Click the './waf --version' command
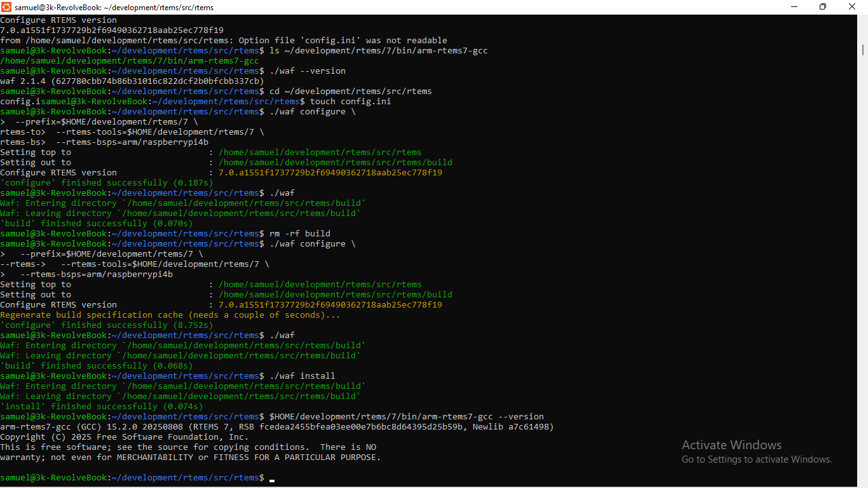The width and height of the screenshot is (868, 488). [x=307, y=71]
